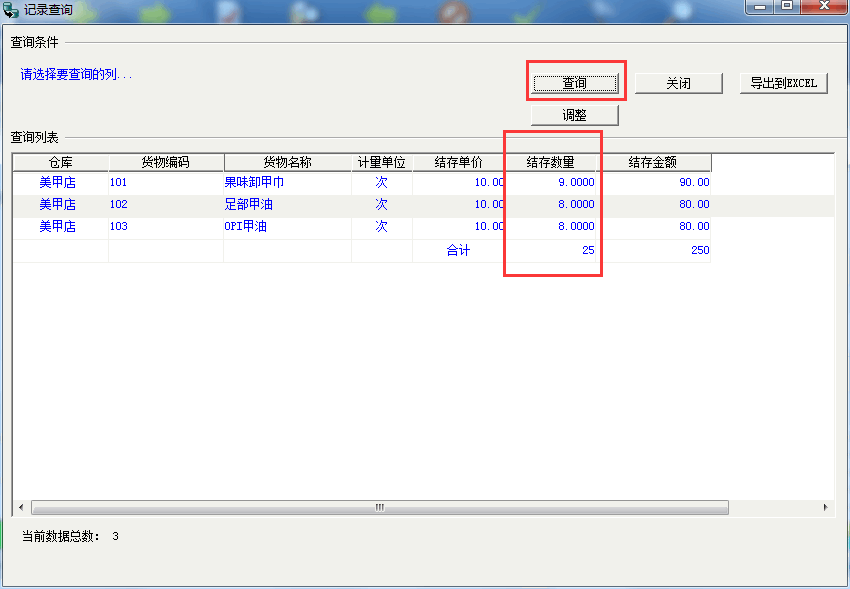This screenshot has height=589, width=850.
Task: Maximize the 记录查询 window
Action: tap(787, 6)
